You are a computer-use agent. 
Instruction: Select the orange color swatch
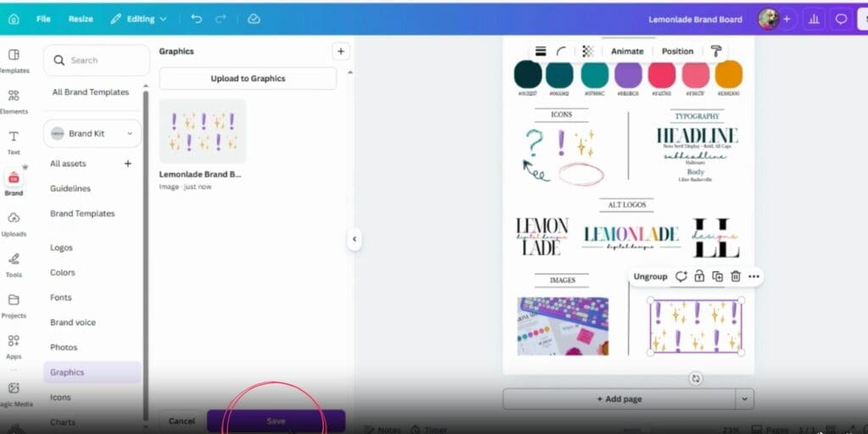click(x=728, y=75)
